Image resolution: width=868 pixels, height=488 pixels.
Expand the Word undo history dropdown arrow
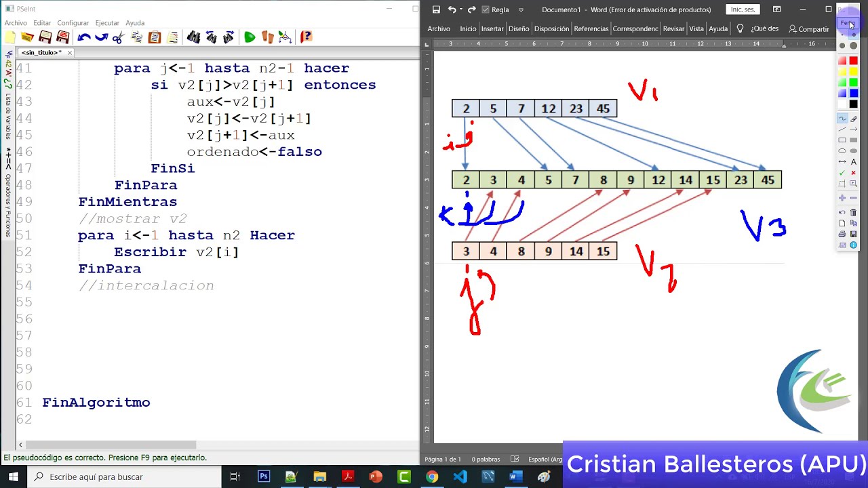tap(461, 9)
